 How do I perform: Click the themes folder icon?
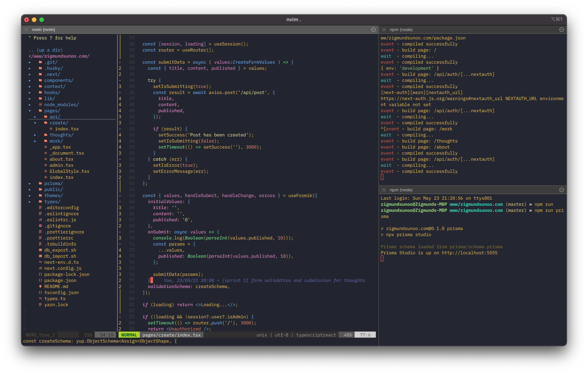pyautogui.click(x=41, y=195)
